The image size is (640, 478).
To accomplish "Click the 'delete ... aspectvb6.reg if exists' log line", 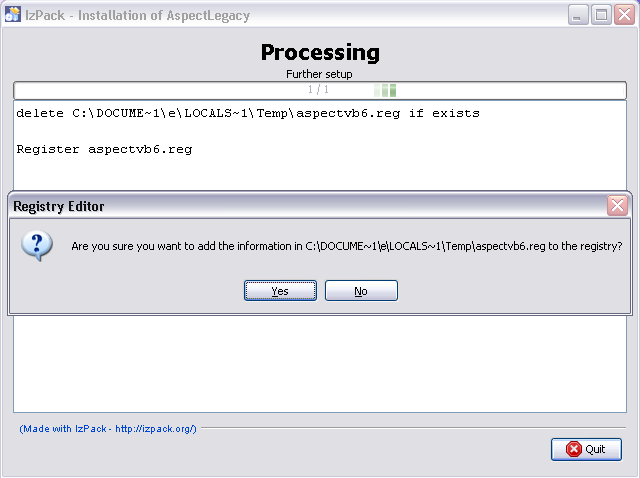I will coord(248,113).
